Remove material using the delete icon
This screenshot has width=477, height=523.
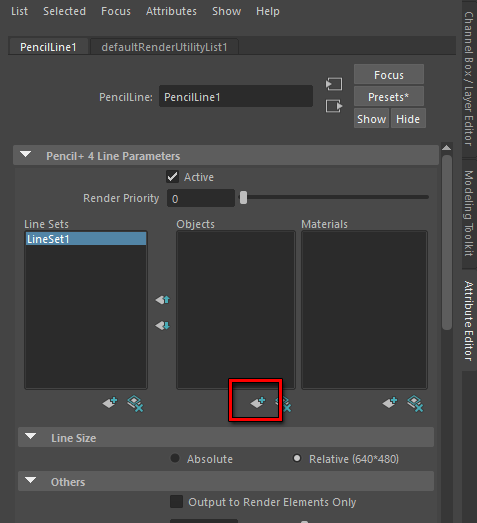click(415, 404)
